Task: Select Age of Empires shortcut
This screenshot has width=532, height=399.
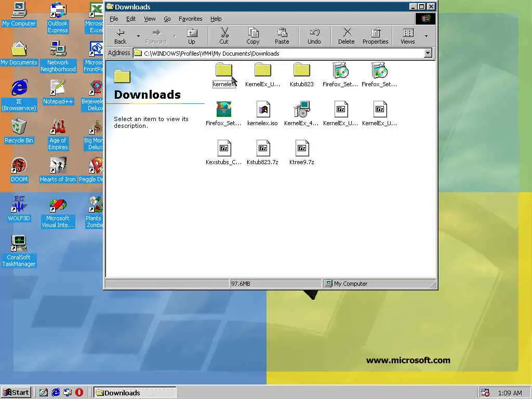Action: point(58,135)
